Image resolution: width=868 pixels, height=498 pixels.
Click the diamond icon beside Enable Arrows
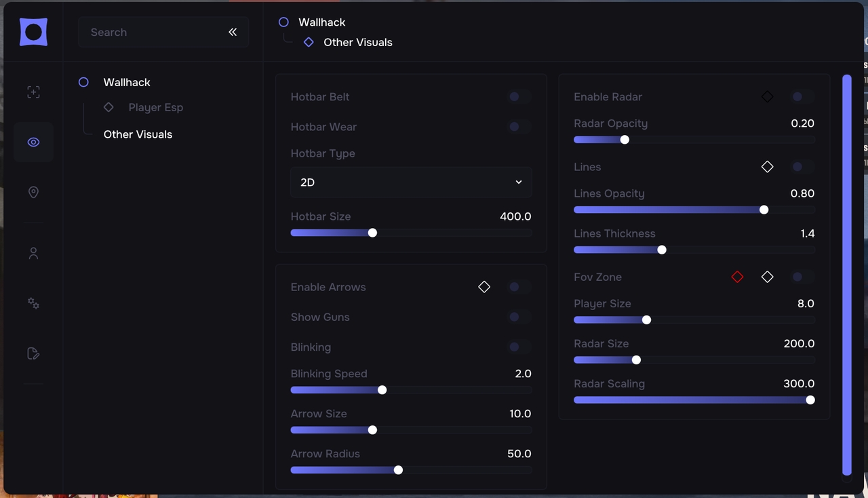point(484,287)
